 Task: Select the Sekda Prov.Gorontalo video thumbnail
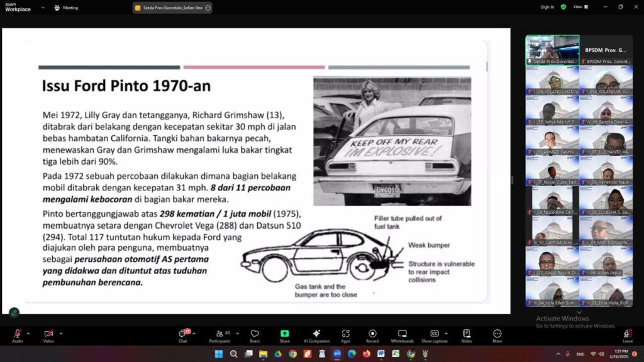(x=552, y=49)
